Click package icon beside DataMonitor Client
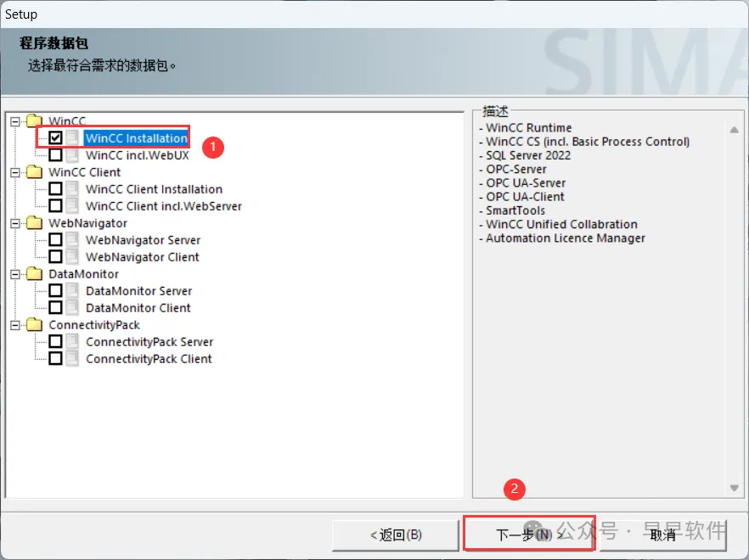Screen dimensions: 749x560 72,307
